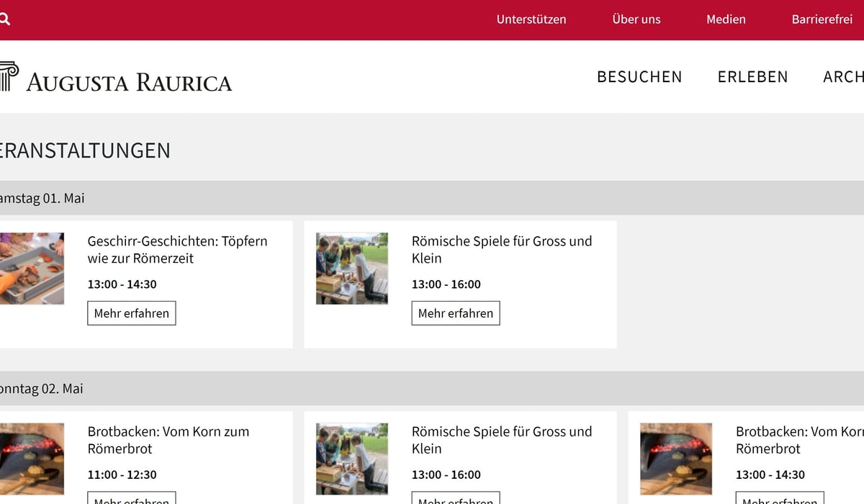Click Mehr erfahren for Brotbacken 11:00 - 12:30

(x=132, y=498)
